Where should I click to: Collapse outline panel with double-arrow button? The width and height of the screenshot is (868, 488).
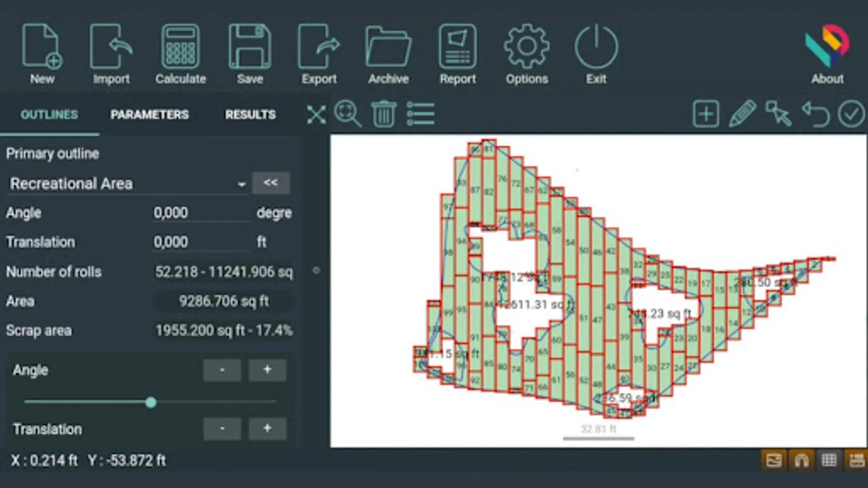tap(271, 183)
